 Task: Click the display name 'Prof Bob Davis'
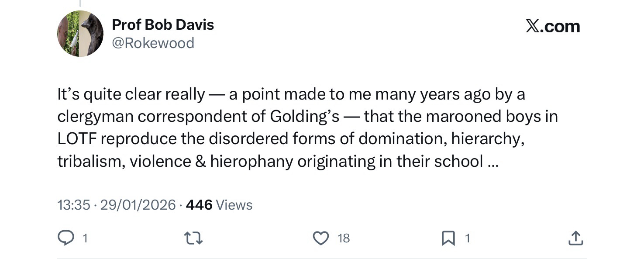tap(163, 24)
